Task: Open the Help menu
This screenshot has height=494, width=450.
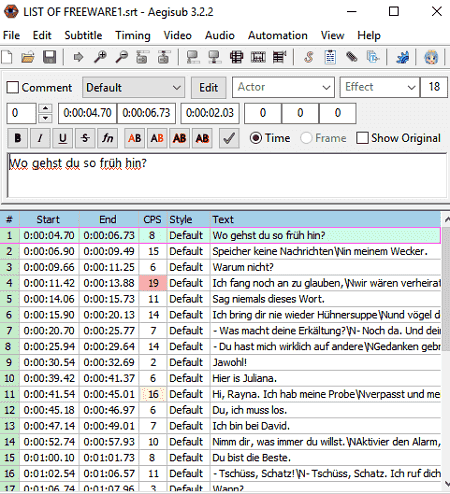Action: tap(369, 35)
